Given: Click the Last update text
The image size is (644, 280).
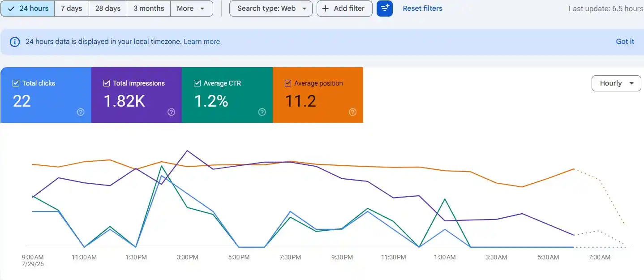Looking at the screenshot, I should point(606,9).
